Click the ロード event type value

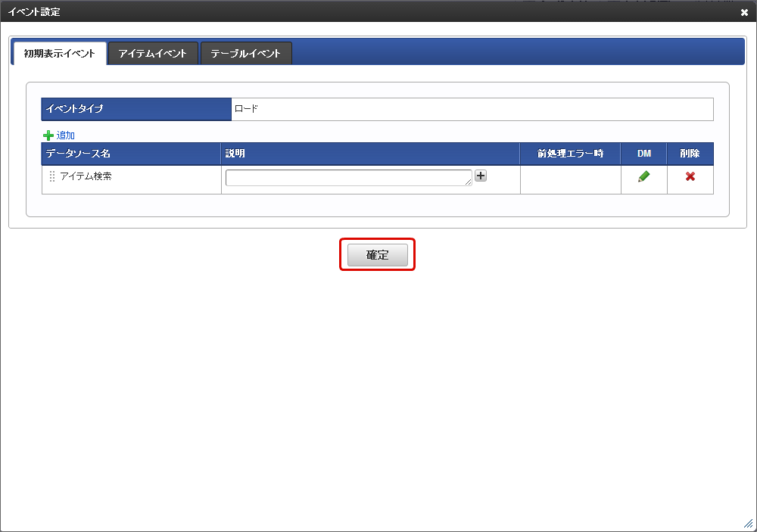(x=246, y=109)
